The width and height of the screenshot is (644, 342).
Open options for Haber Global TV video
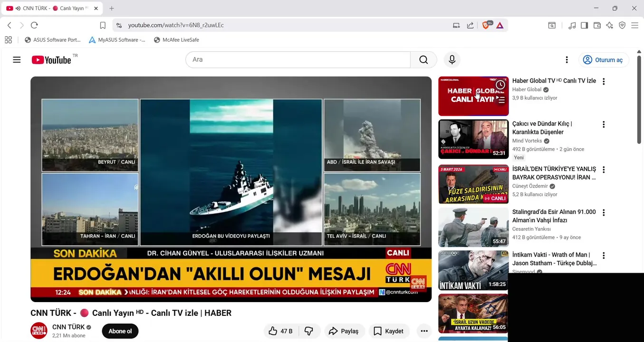coord(604,82)
